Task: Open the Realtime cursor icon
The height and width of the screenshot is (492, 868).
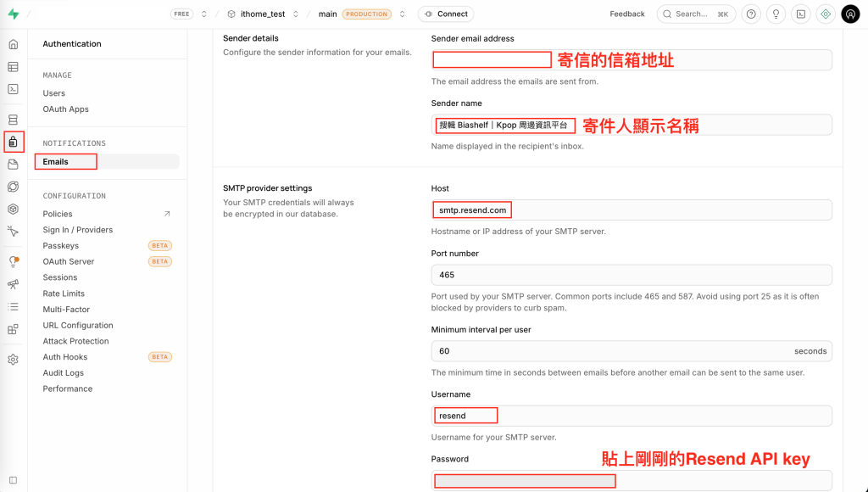Action: pos(14,231)
